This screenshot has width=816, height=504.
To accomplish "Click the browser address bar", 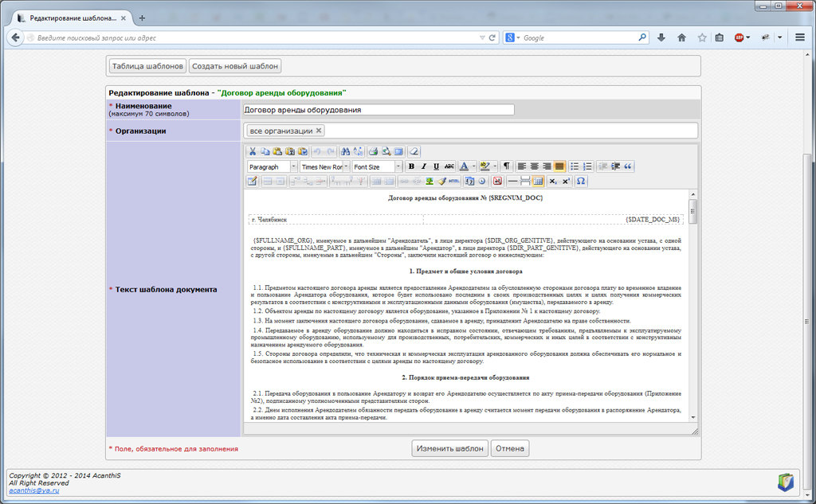I will click(x=255, y=38).
